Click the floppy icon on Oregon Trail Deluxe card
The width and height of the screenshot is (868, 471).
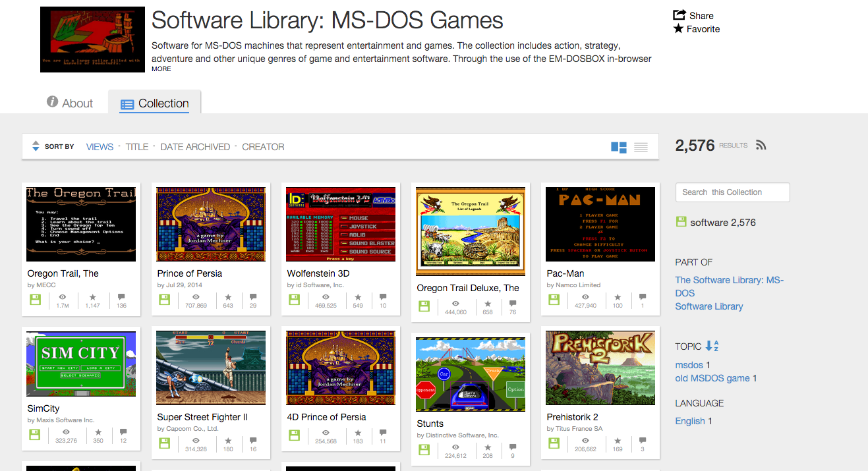[x=424, y=307]
